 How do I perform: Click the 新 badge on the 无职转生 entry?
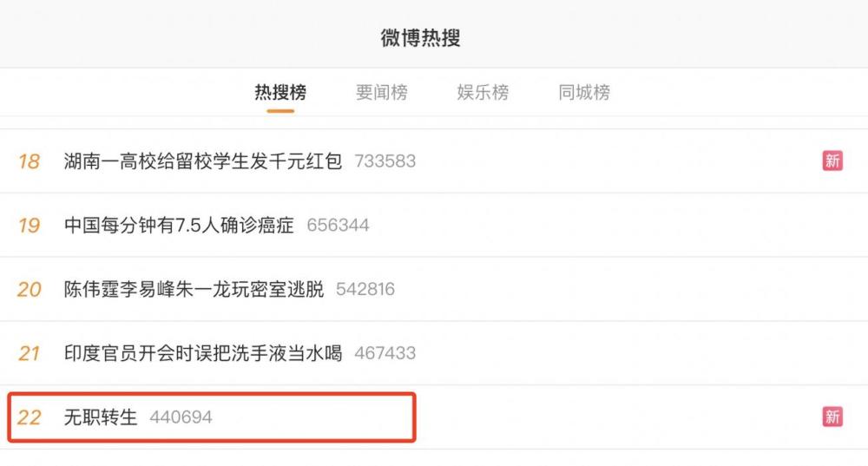pos(832,417)
